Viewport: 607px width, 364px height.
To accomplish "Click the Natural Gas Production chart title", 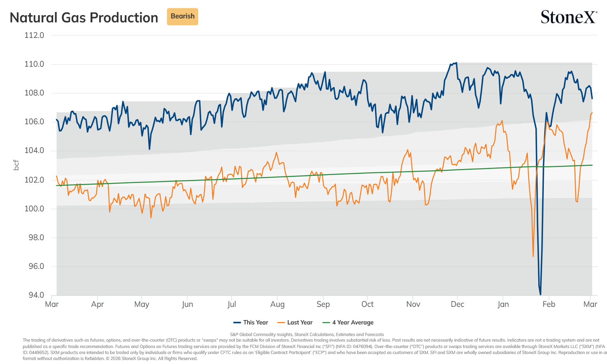I will [x=84, y=18].
